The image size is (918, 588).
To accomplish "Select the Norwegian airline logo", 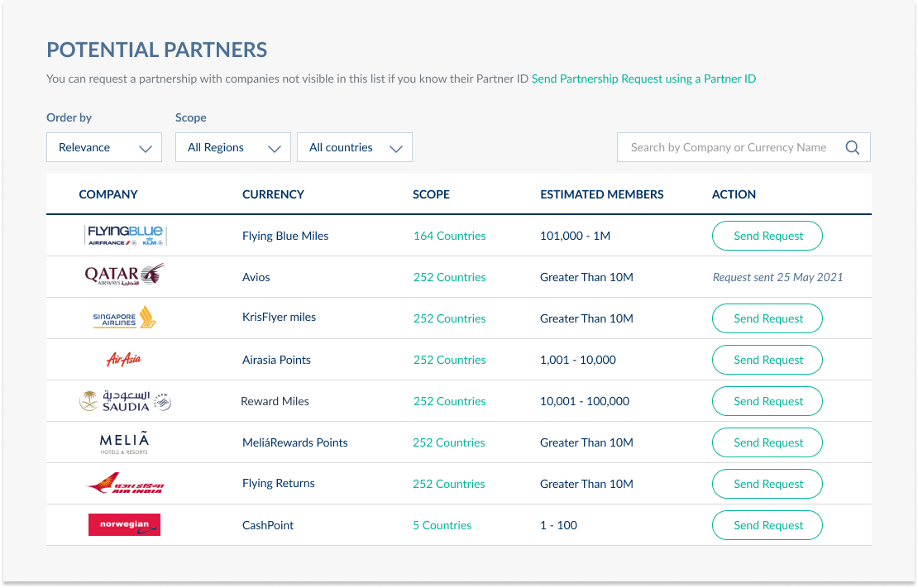I will coord(124,524).
